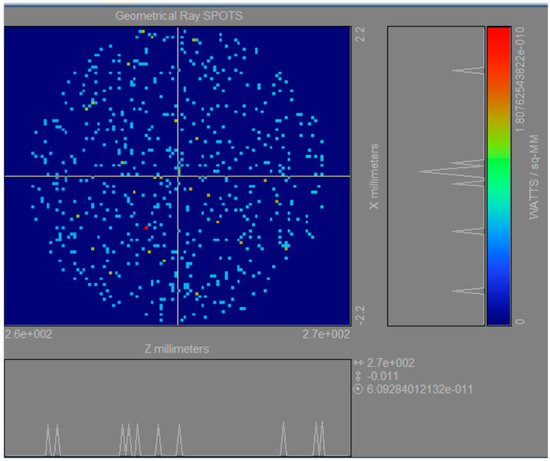Select the green region of the color scale

[x=499, y=161]
